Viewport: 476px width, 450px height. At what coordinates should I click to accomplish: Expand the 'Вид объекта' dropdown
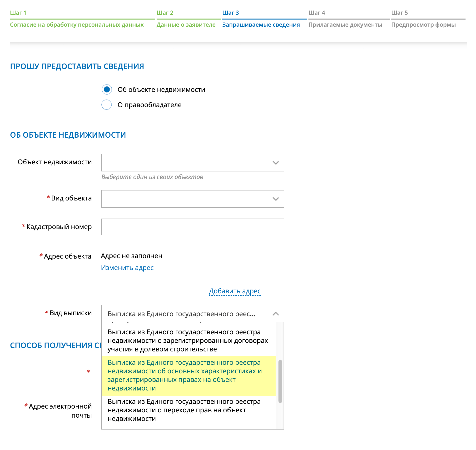(193, 199)
